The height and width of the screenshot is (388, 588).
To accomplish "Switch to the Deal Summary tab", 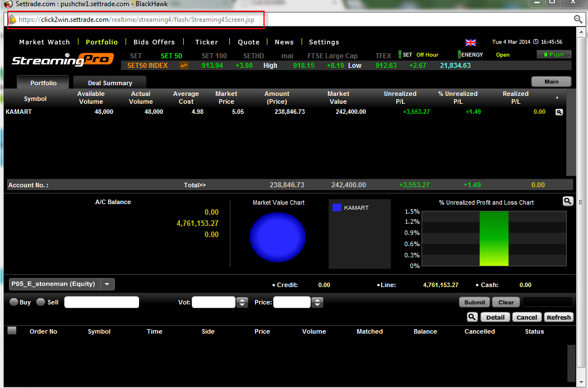I will click(110, 82).
